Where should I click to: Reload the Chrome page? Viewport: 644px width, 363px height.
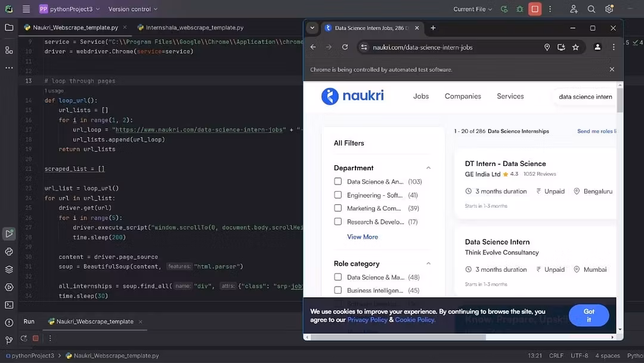point(345,47)
